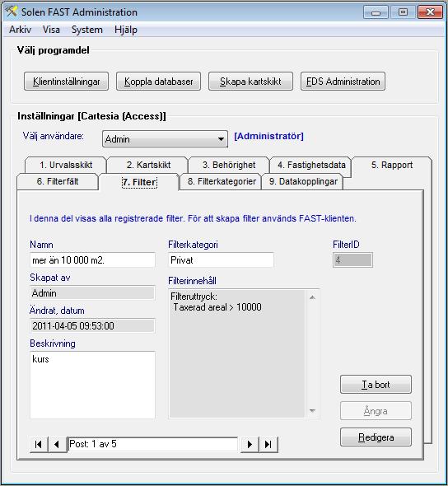The width and height of the screenshot is (448, 486).
Task: Open the System menu
Action: (87, 30)
